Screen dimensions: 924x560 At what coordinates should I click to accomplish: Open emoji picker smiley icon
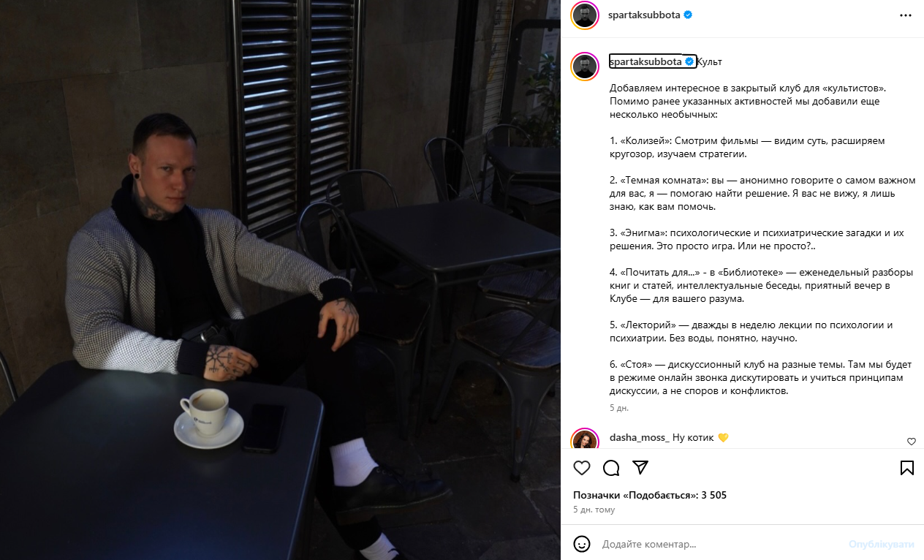coord(582,544)
